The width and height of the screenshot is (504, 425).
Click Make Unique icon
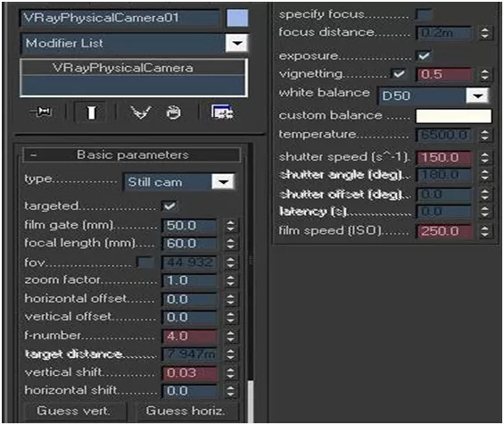tap(141, 112)
